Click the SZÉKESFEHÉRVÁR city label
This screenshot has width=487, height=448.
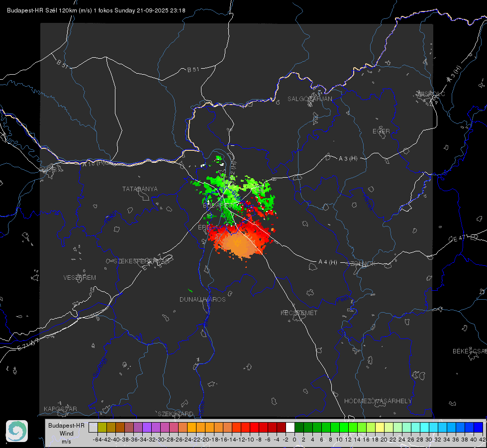141,261
